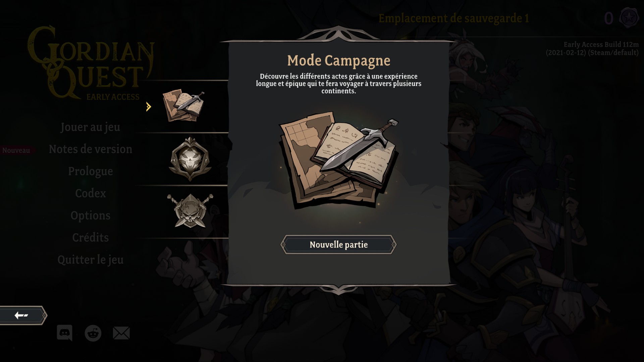Open Notes de version menu entry
Screen dimensions: 644x362
pos(91,149)
